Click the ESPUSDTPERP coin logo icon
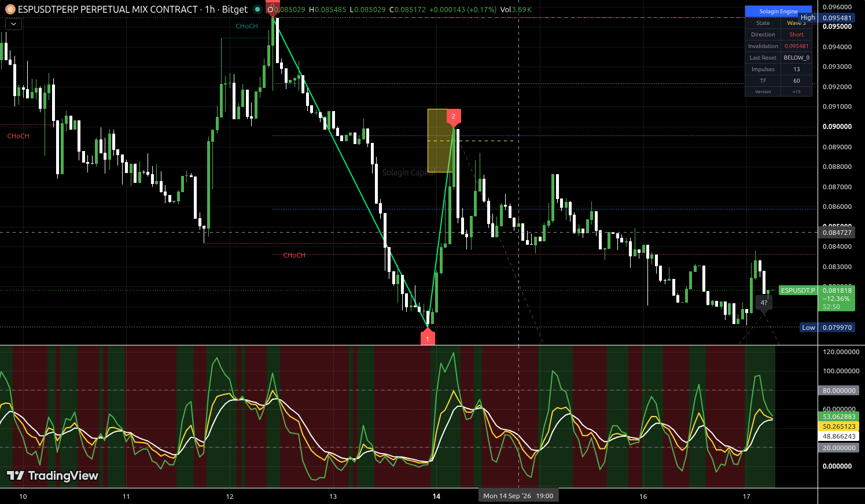This screenshot has height=504, width=865. click(10, 9)
